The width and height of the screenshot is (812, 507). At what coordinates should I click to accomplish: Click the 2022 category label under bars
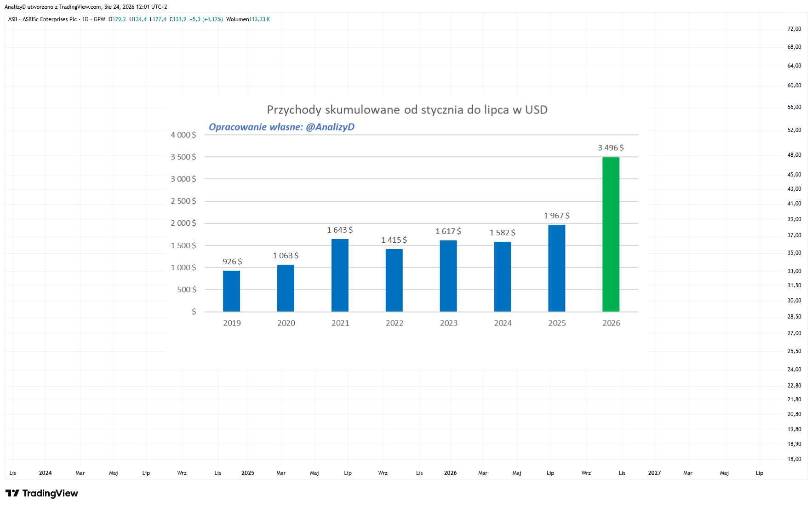(x=394, y=323)
